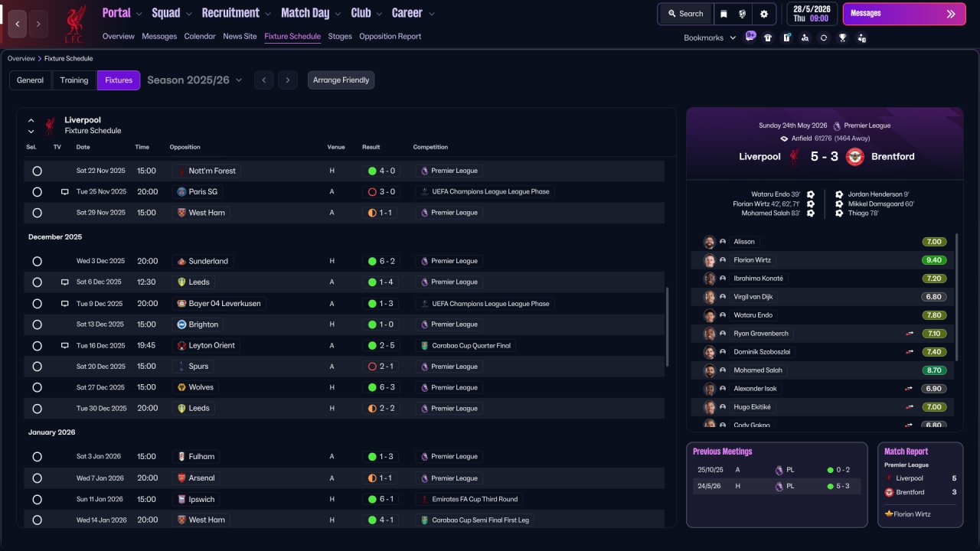Switch to the Training tab
The image size is (980, 551).
74,80
